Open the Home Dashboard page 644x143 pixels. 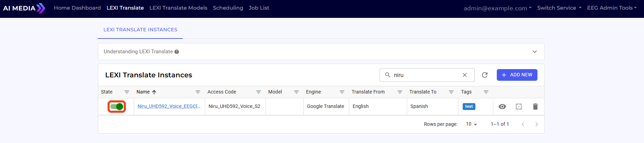[x=77, y=8]
